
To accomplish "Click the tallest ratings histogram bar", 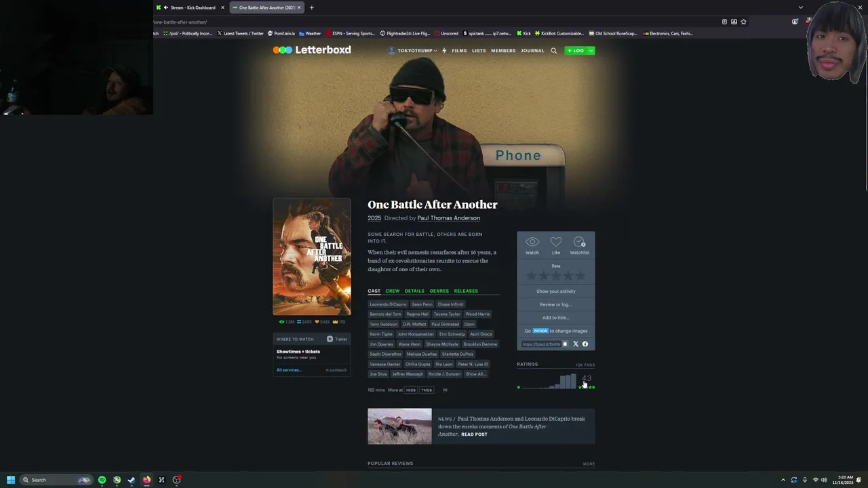I will [x=573, y=381].
